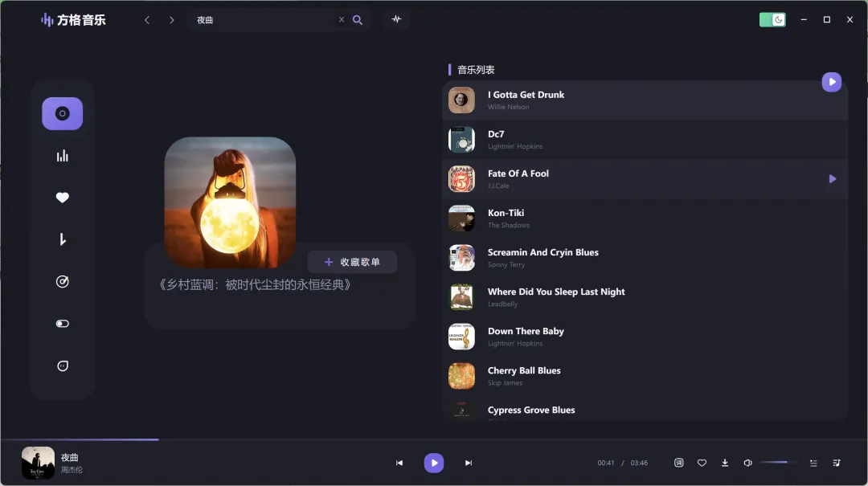
Task: Favorite the current song via the heart icon
Action: [702, 463]
